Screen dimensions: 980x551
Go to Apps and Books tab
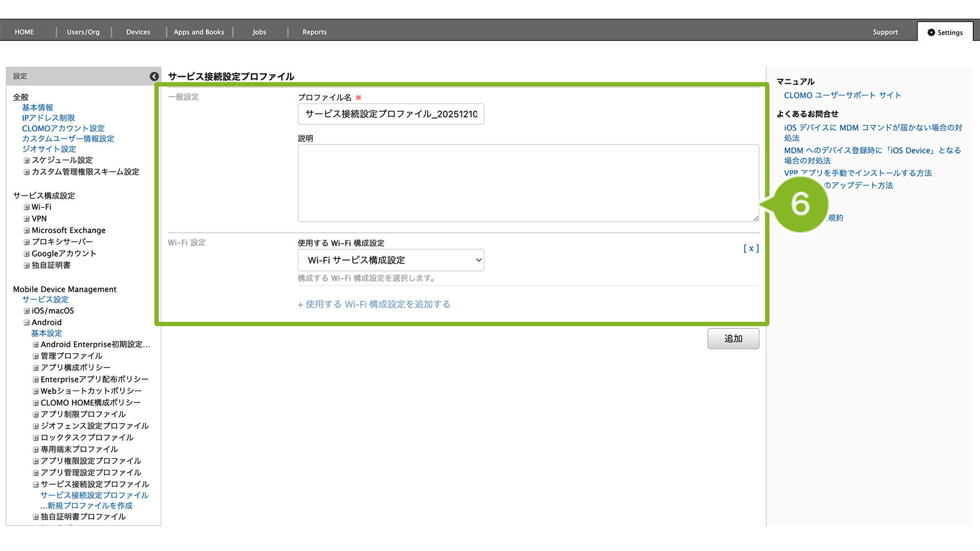click(198, 32)
